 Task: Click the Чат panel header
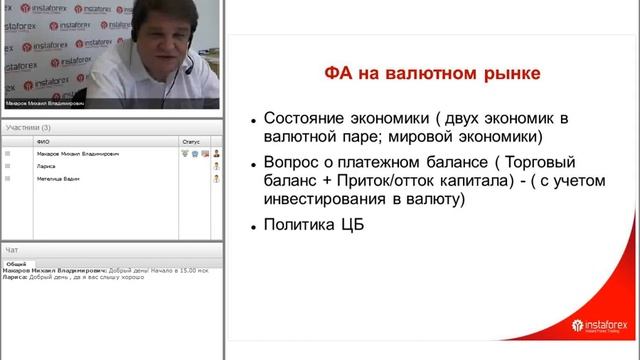coord(112,250)
